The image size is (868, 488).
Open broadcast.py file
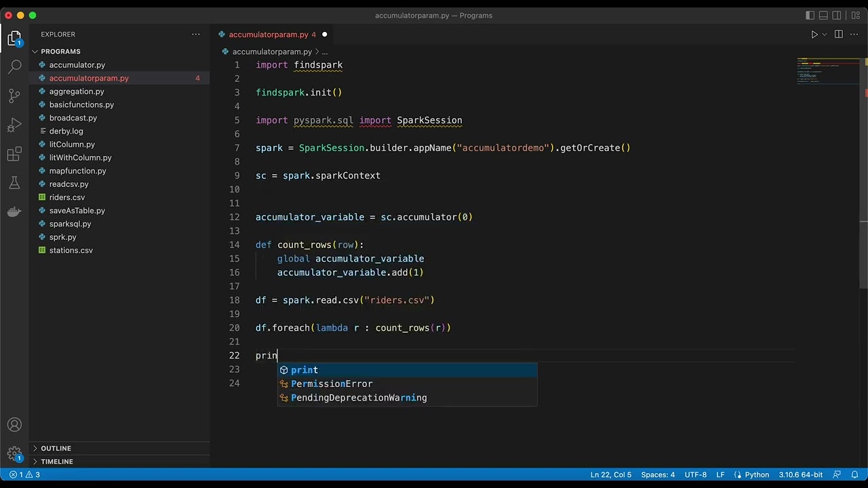click(x=73, y=118)
